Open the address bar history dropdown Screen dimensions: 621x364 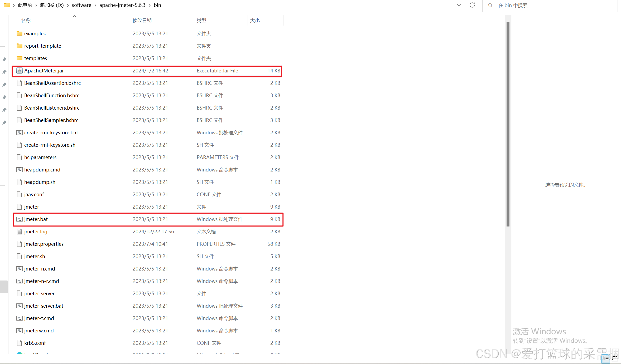[459, 5]
